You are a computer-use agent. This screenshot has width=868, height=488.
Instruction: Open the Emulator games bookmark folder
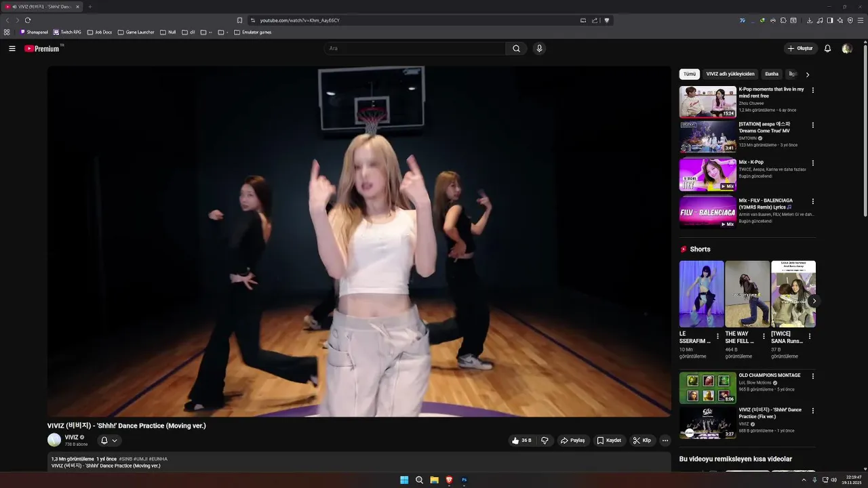[252, 32]
